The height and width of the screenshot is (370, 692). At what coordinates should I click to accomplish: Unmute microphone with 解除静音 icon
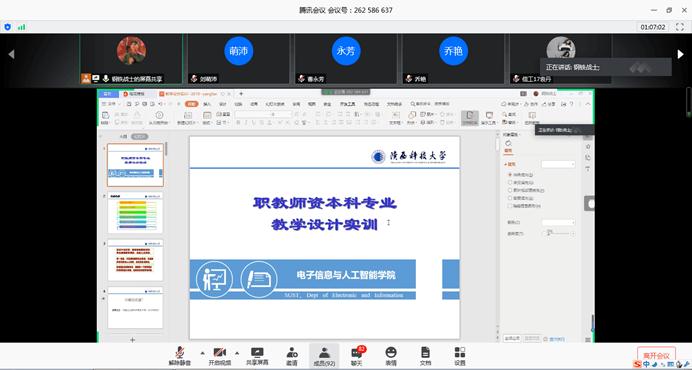coord(180,356)
